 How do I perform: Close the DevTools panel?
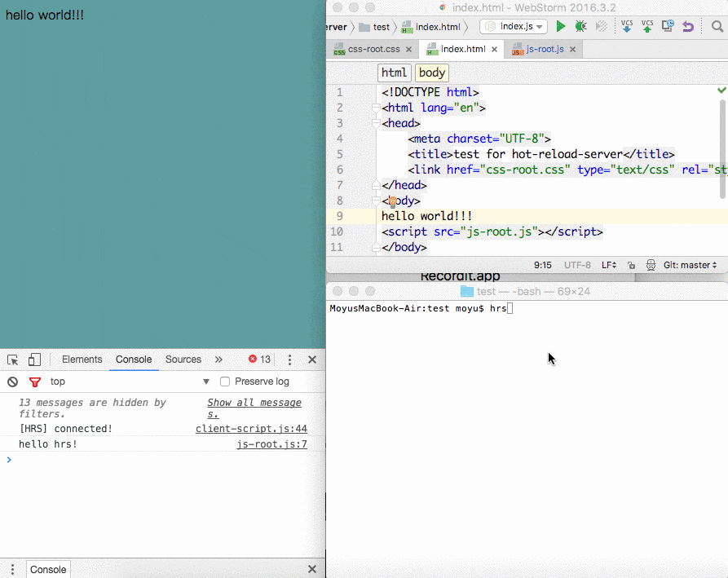312,360
